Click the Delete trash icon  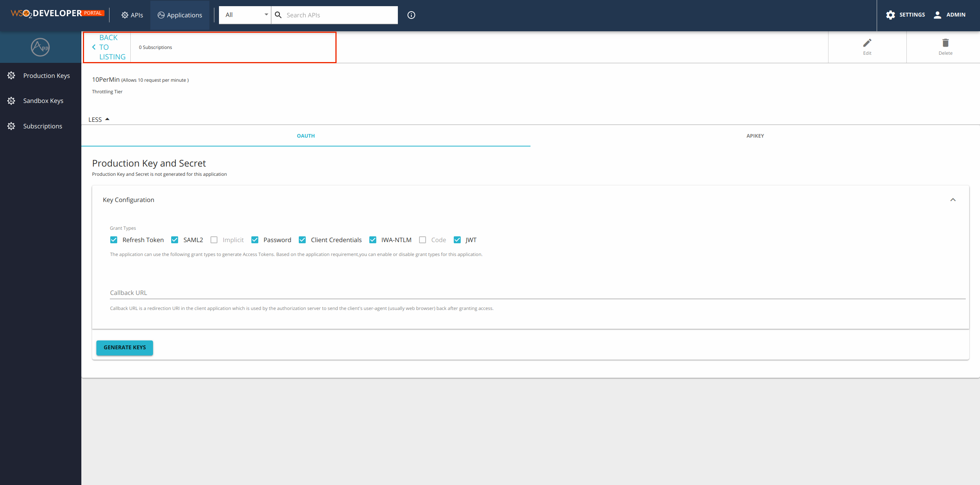(x=945, y=42)
